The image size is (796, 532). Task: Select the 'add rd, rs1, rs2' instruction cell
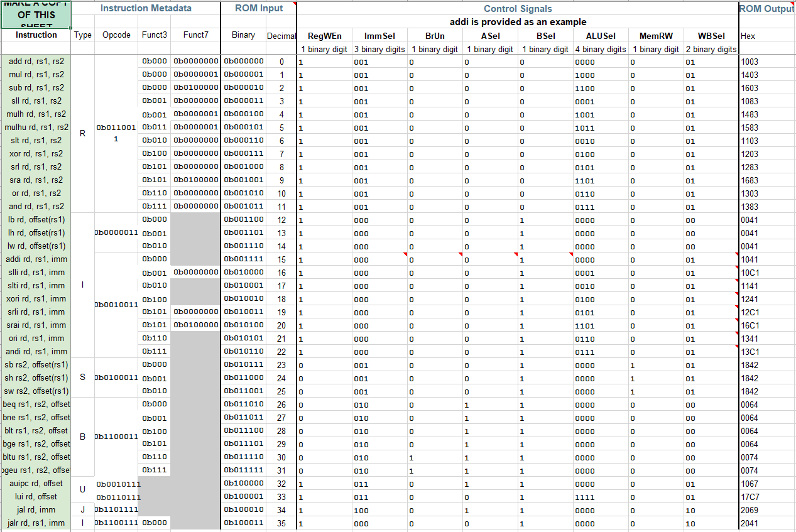[36, 62]
